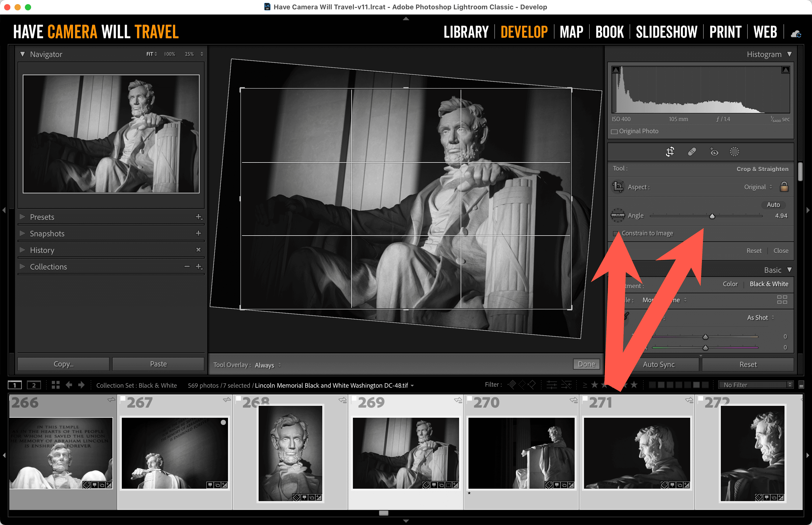
Task: Open white balance As Shot dropdown
Action: coord(760,317)
